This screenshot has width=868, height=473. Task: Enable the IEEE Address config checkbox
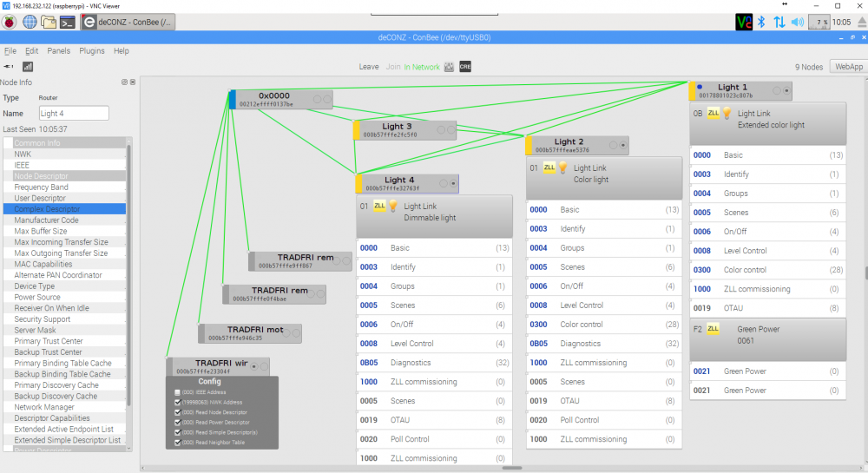pos(178,392)
